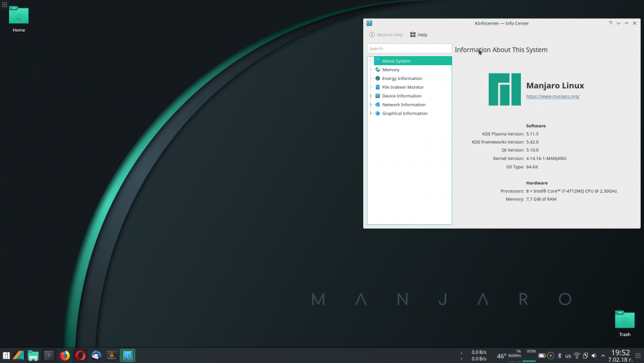
Task: Click the KDE Plasma Version value 5.11.5
Action: coord(533,133)
